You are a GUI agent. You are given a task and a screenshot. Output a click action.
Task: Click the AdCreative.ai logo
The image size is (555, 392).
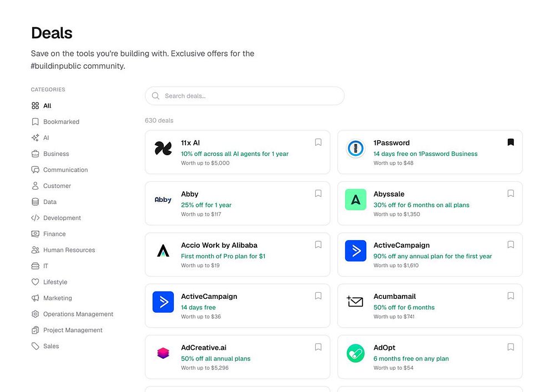point(163,353)
